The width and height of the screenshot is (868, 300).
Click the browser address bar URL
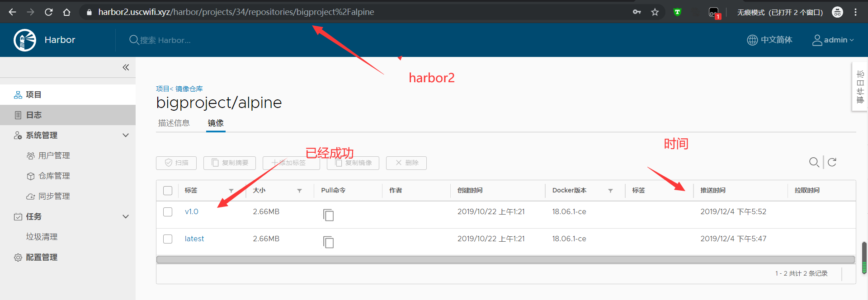click(236, 12)
